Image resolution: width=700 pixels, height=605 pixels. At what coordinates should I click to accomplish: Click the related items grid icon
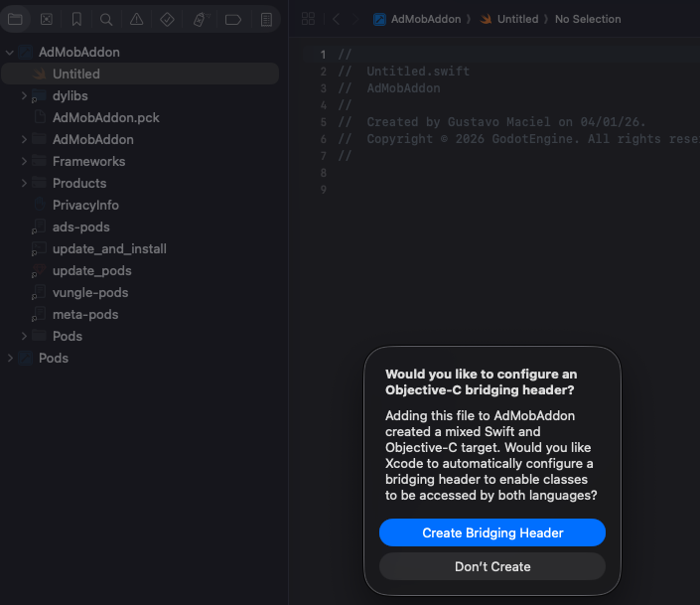[x=308, y=19]
